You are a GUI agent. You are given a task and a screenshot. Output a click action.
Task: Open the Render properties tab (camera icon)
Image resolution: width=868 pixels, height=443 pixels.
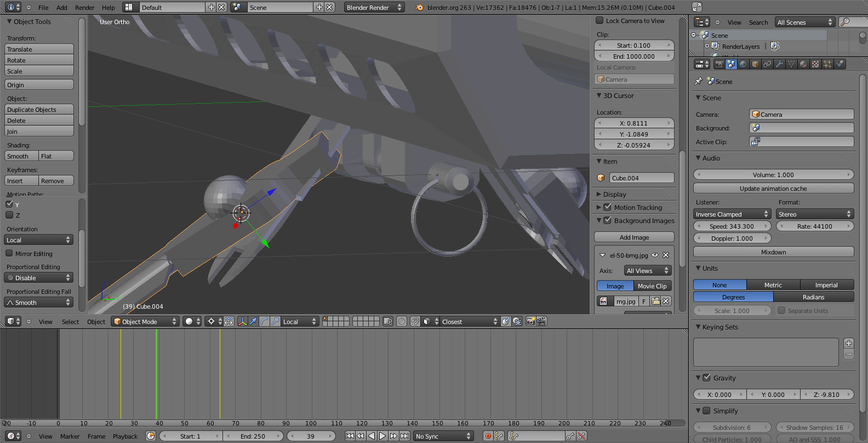pos(719,64)
